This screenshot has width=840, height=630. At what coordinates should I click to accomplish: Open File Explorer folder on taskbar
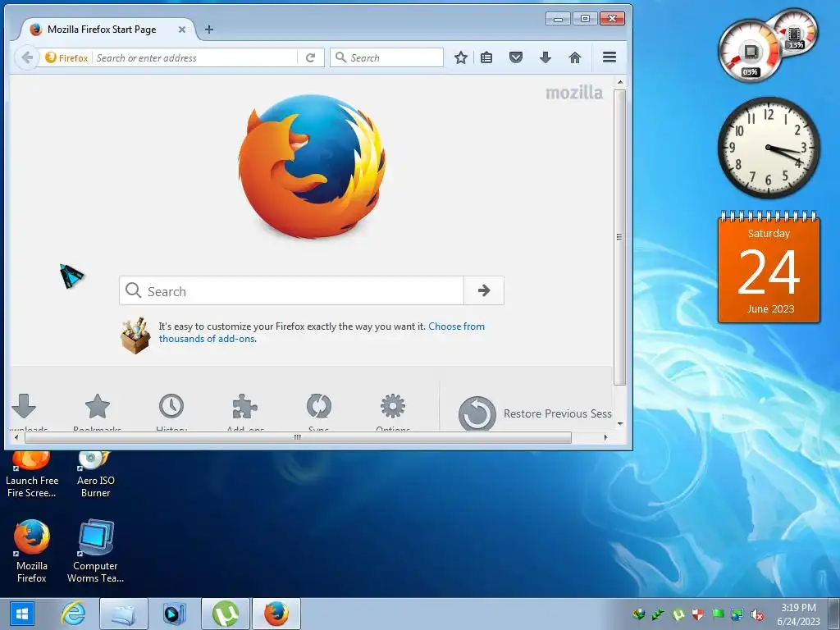tap(123, 614)
